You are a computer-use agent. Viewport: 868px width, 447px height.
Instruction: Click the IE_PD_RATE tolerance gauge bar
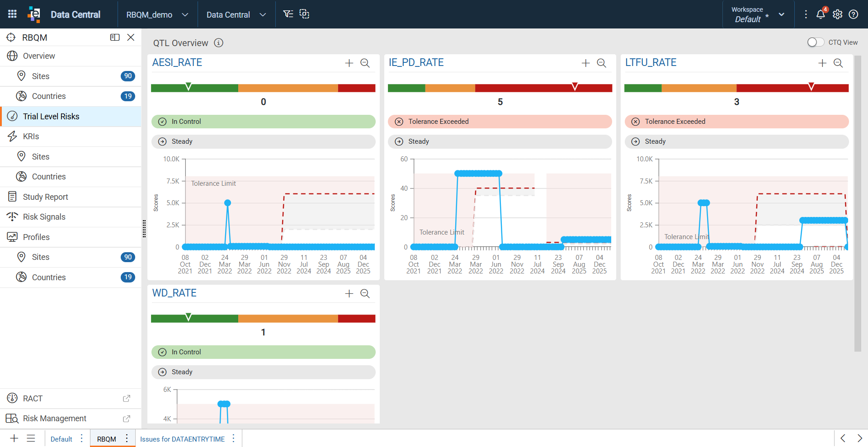point(500,88)
